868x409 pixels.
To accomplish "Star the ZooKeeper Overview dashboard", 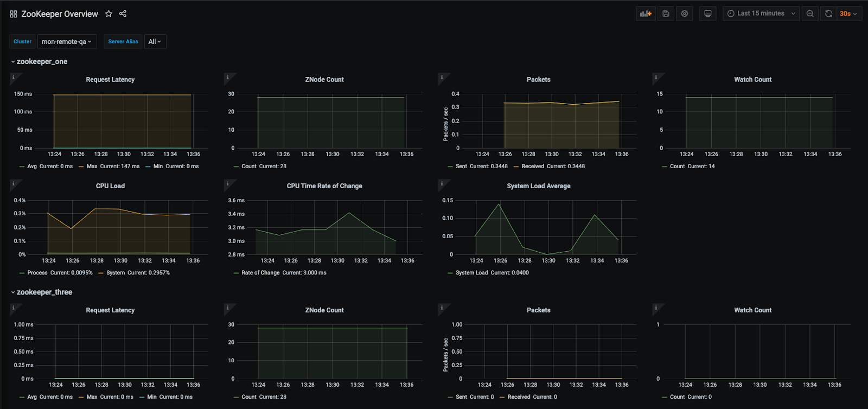I will pos(108,14).
